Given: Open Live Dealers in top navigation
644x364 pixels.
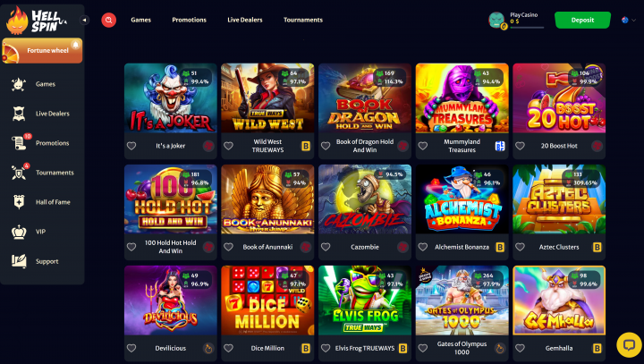Looking at the screenshot, I should pyautogui.click(x=245, y=20).
